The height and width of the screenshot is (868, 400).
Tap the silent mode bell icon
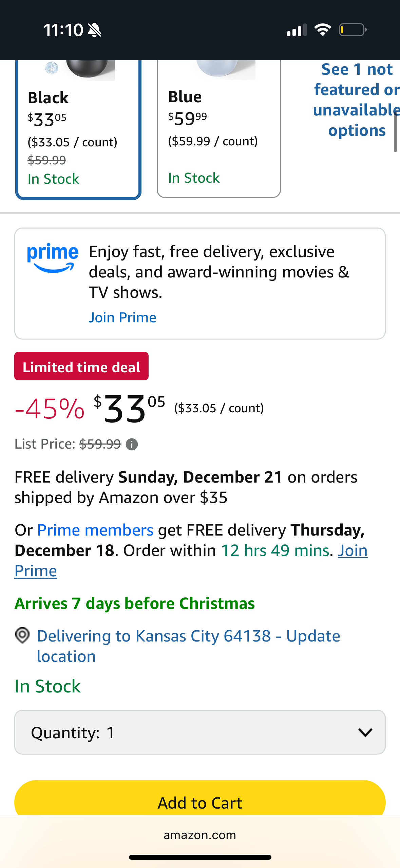(94, 30)
